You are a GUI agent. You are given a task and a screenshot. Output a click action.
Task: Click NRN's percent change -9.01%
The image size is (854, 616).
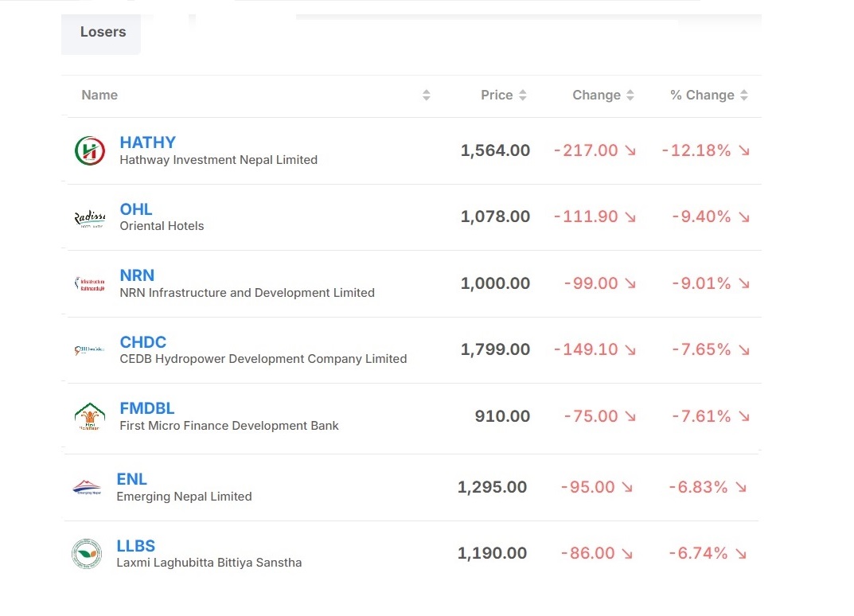[x=701, y=283]
